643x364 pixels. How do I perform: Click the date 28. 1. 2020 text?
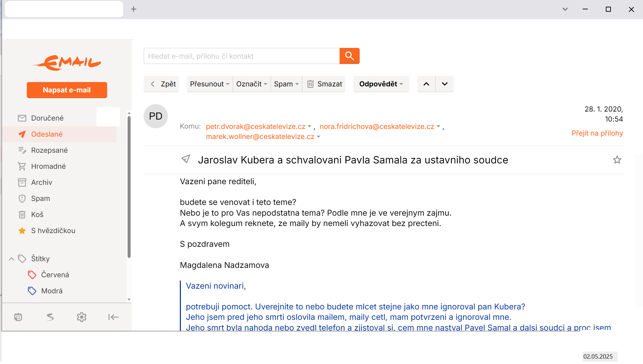tap(603, 109)
